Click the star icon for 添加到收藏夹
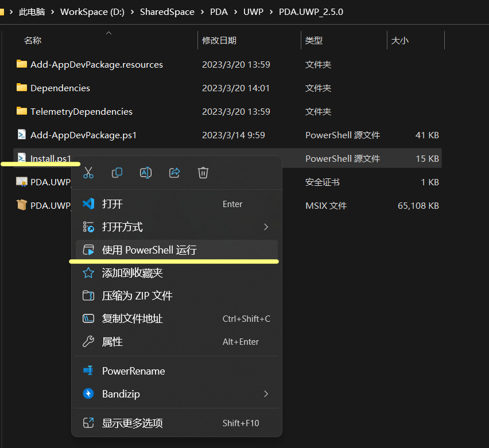 [x=88, y=273]
